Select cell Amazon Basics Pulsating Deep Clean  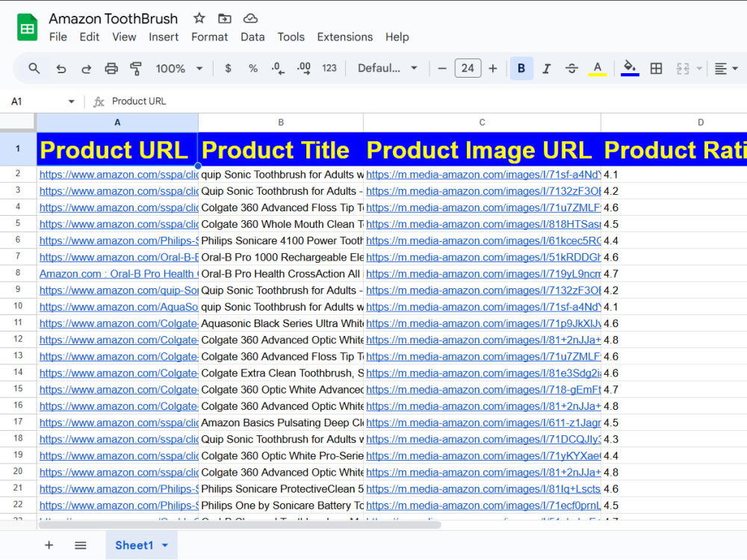click(281, 423)
